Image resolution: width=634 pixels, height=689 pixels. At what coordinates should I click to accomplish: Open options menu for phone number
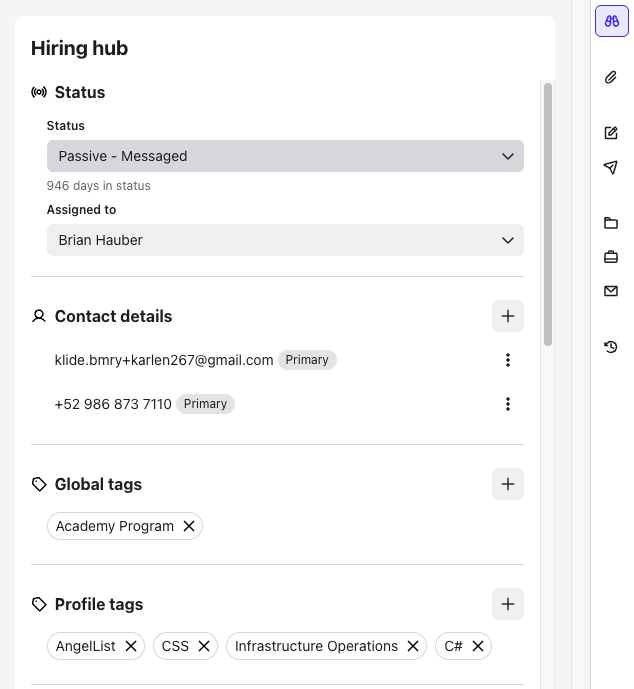tap(507, 404)
